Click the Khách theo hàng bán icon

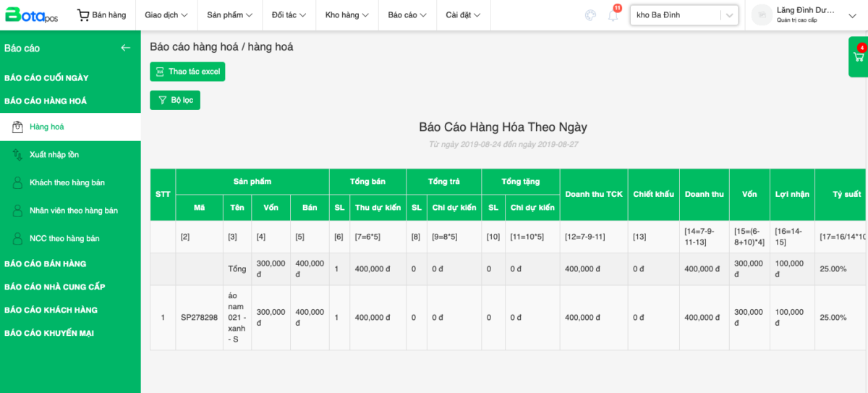pos(17,182)
